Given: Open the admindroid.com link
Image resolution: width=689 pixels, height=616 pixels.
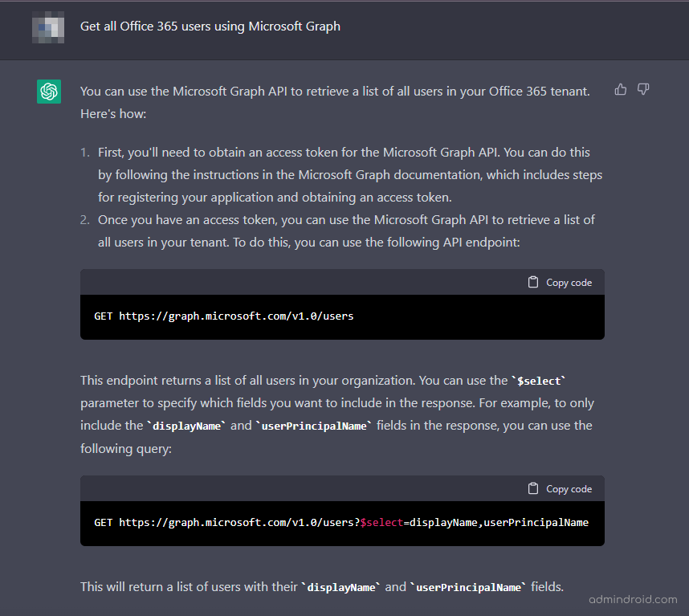Looking at the screenshot, I should 634,599.
